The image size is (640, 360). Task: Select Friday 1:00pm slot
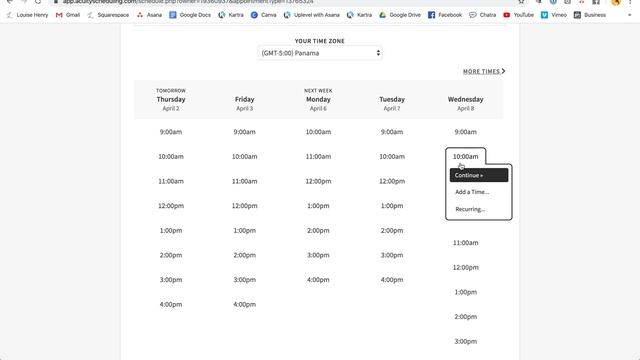244,231
